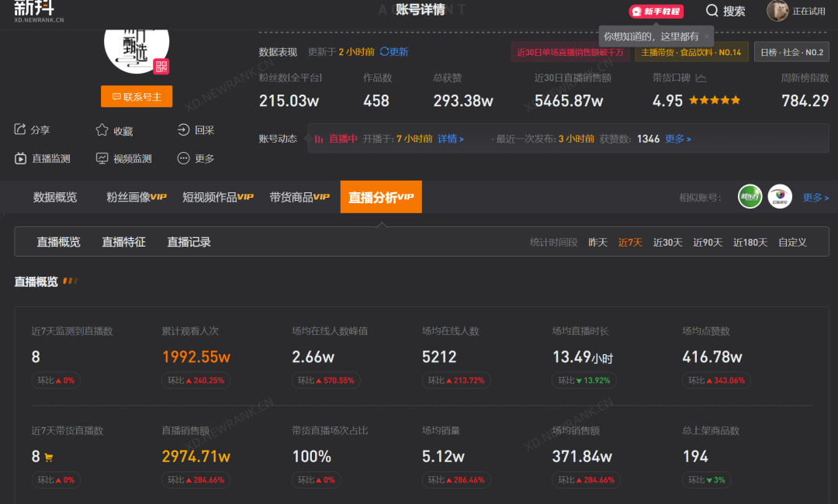This screenshot has width=838, height=504.
Task: Open 视频监测 video monitoring icon
Action: (102, 158)
